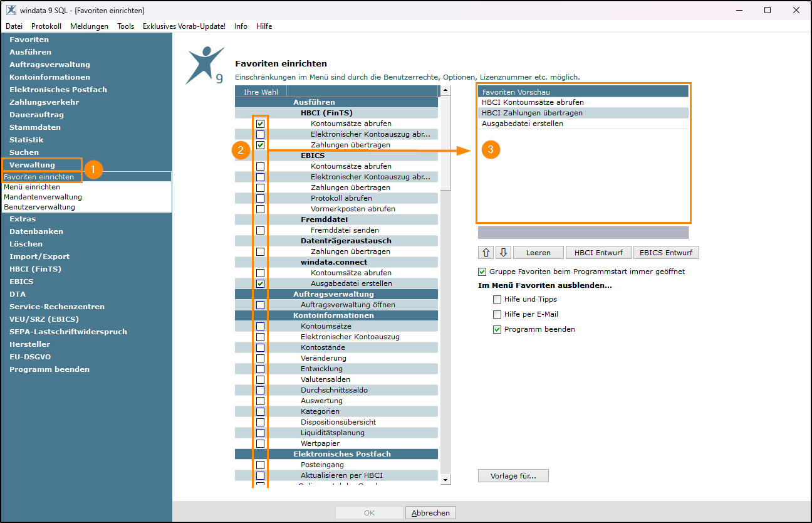812x523 pixels.
Task: Open the Datei menu
Action: tap(14, 26)
